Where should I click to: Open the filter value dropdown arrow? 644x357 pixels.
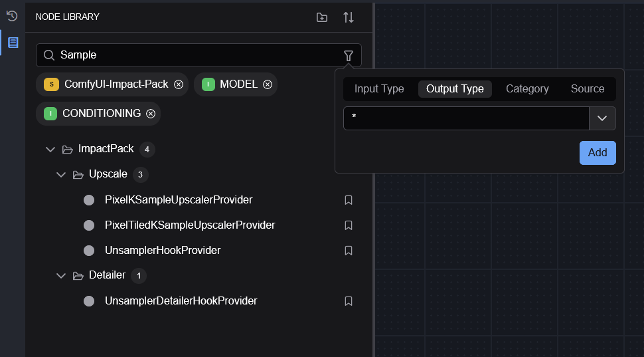pos(602,118)
